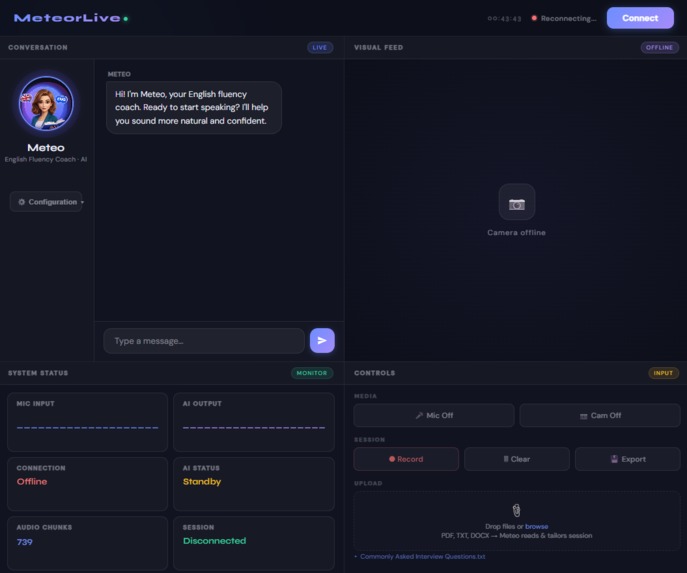Click the gear icon in Configuration
687x573 pixels.
[21, 202]
